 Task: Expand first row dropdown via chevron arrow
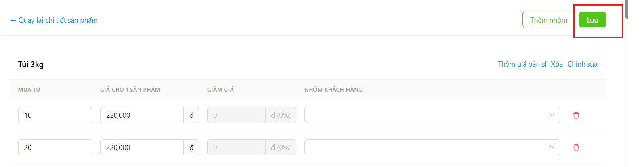click(552, 115)
